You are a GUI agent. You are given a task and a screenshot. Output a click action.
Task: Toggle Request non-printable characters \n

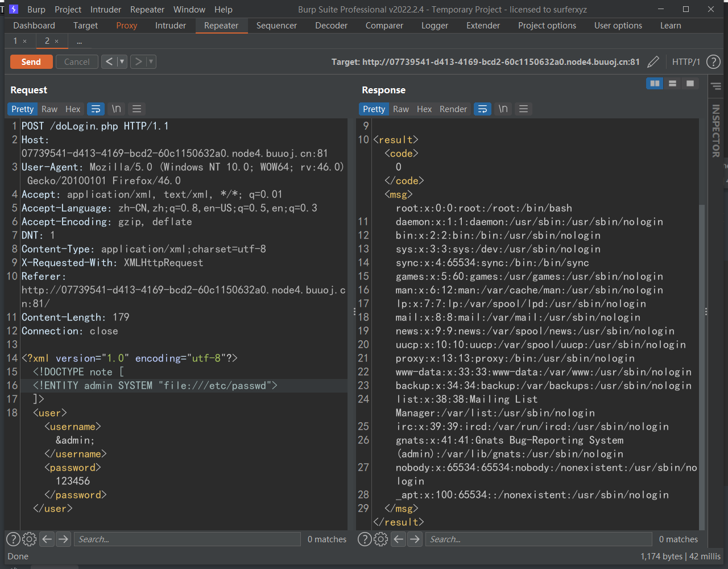117,109
